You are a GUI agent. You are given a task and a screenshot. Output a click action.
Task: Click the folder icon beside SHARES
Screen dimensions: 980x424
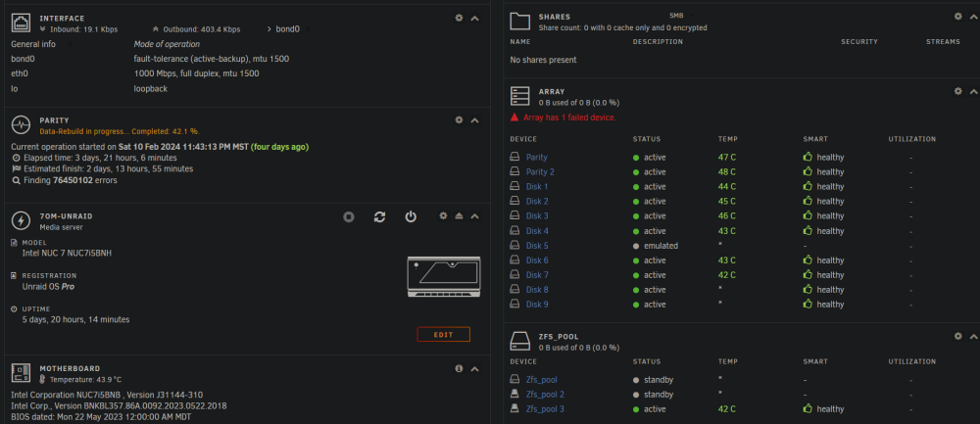pyautogui.click(x=520, y=22)
